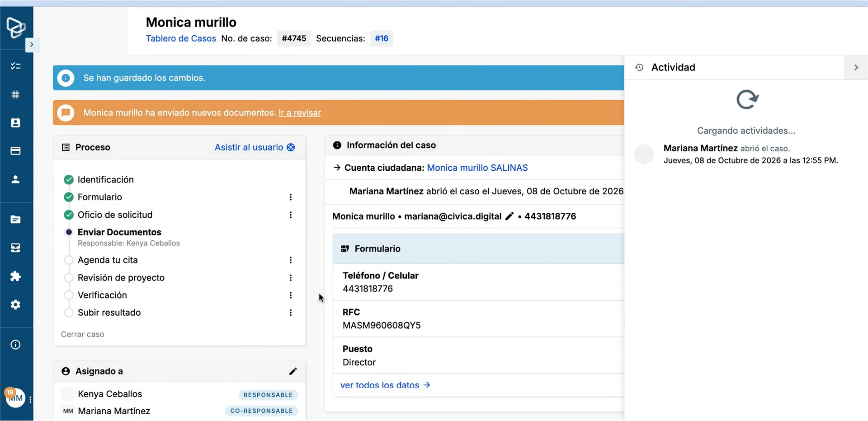Click case number #4745 badge
Image resolution: width=868 pixels, height=421 pixels.
pos(294,38)
